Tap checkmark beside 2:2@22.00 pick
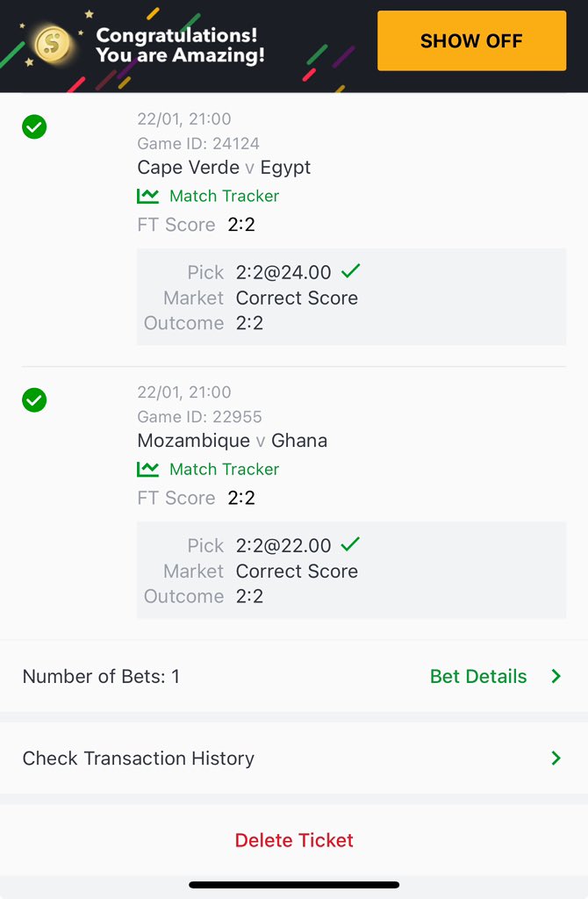This screenshot has width=588, height=899. [x=351, y=543]
